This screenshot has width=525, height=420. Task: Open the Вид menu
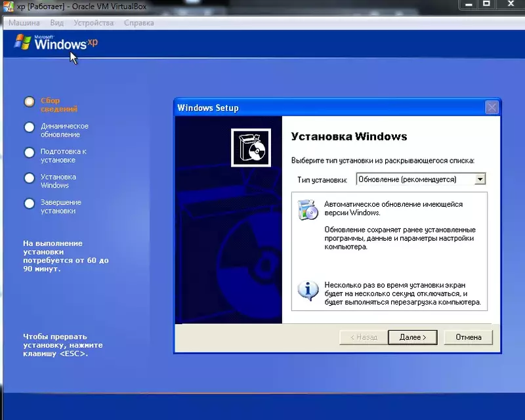[x=56, y=23]
